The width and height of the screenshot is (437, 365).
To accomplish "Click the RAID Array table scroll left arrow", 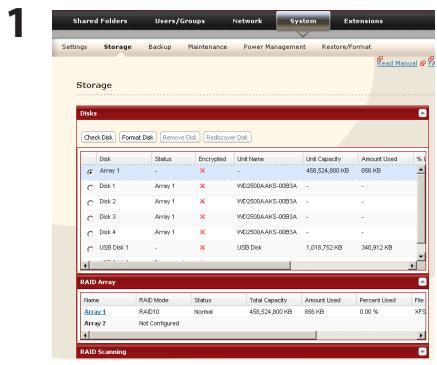I will [86, 335].
